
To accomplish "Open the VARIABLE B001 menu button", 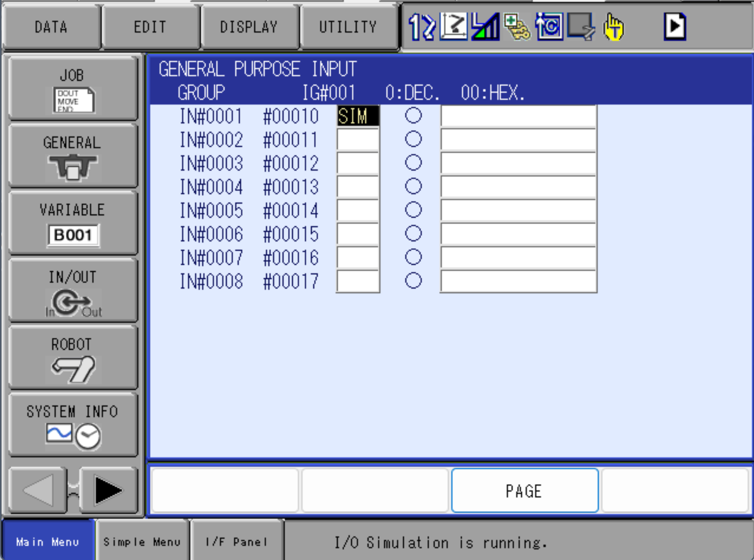I will pos(73,223).
